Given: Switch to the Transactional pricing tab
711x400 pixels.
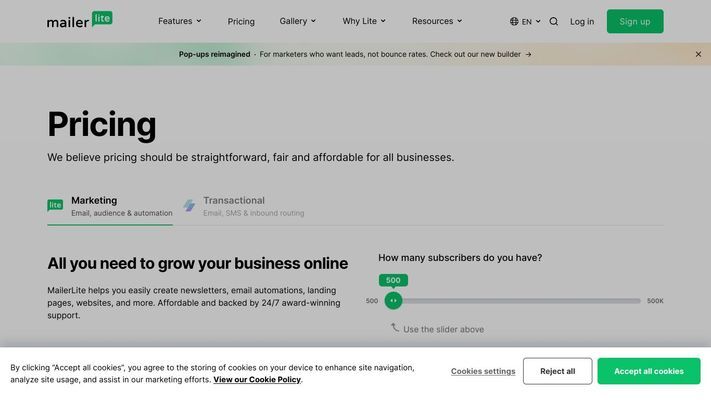Looking at the screenshot, I should [x=243, y=206].
